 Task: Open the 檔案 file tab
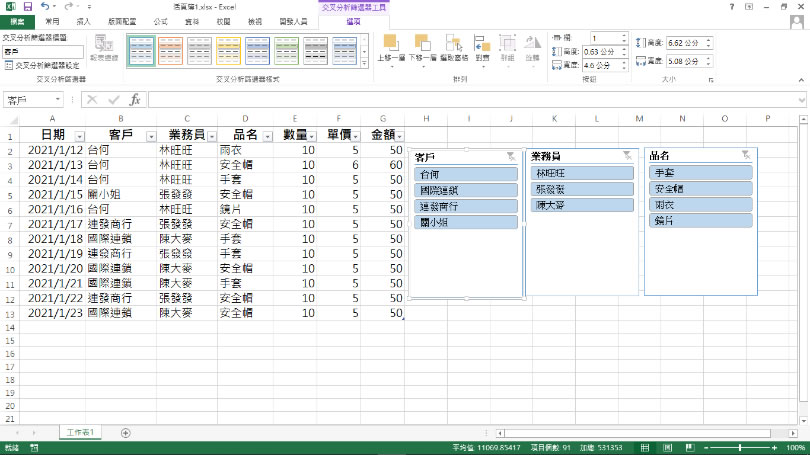(17, 22)
